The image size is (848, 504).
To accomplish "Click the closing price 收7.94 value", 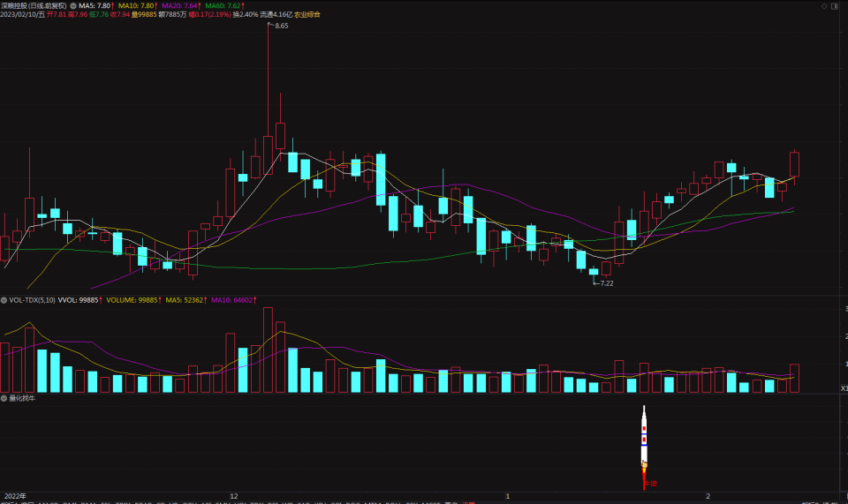I will [x=120, y=15].
